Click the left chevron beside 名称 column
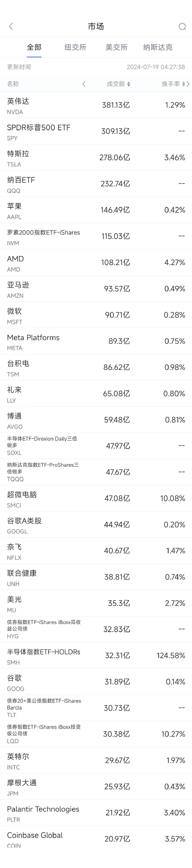 84,84
